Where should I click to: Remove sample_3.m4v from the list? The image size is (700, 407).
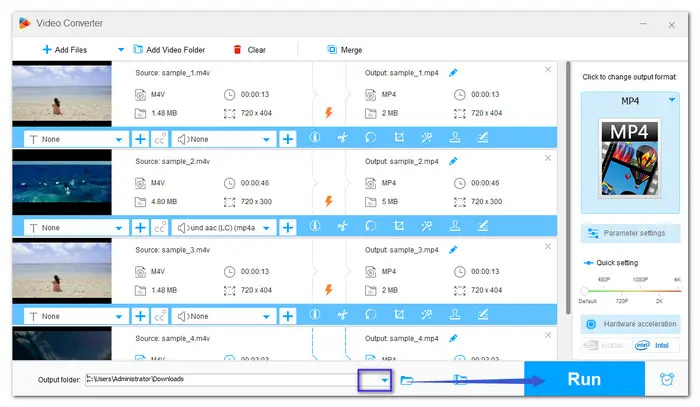(548, 246)
